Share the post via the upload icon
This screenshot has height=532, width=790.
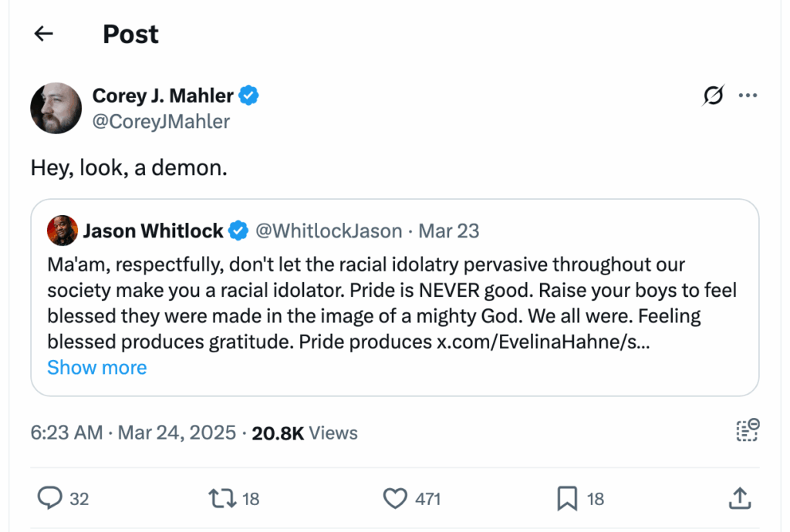tap(739, 499)
